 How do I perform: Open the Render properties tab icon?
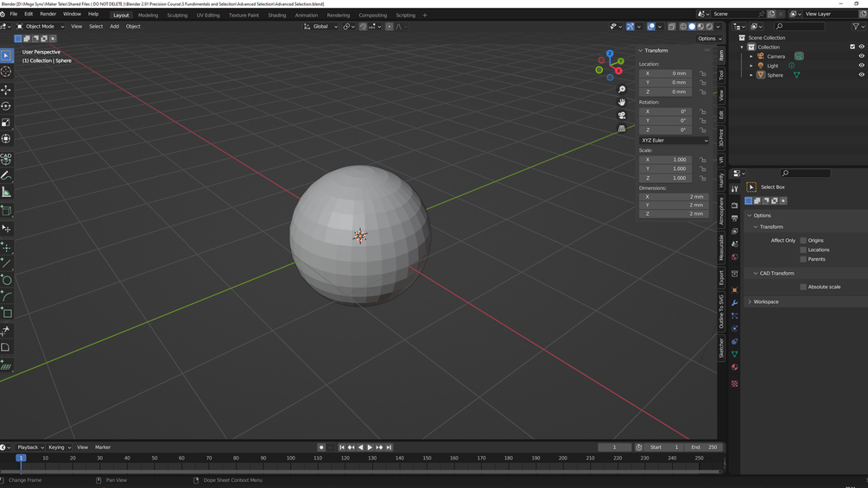coord(735,206)
